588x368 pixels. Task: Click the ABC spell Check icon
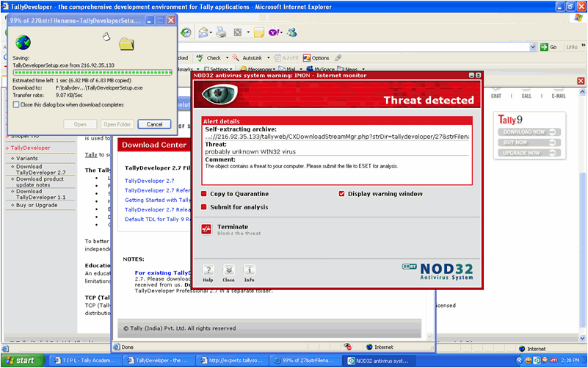pos(200,58)
